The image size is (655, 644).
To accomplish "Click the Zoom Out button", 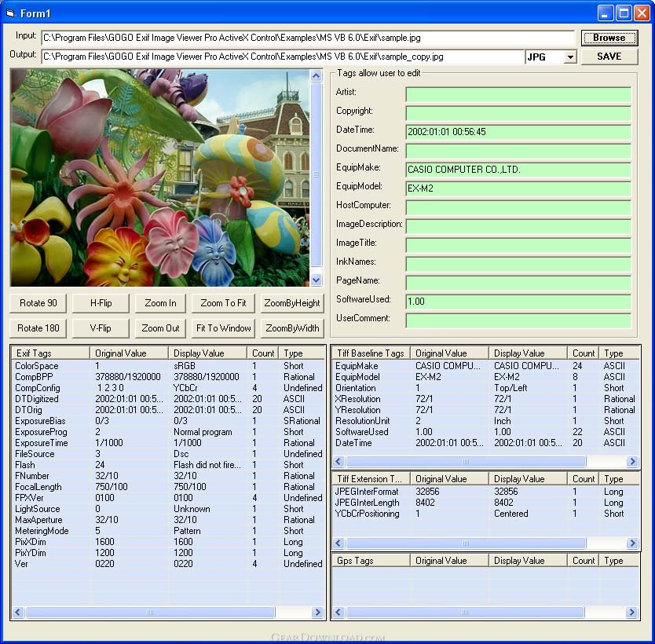I will click(160, 328).
